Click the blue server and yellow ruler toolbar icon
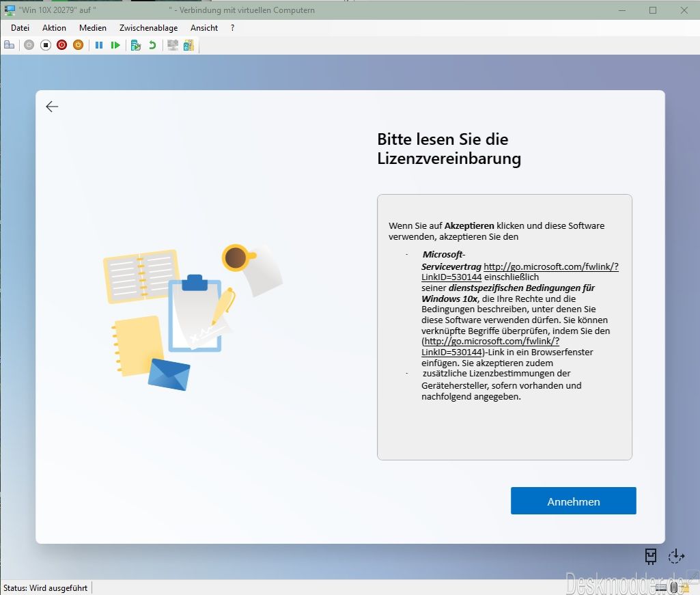Image resolution: width=700 pixels, height=595 pixels. [x=189, y=45]
